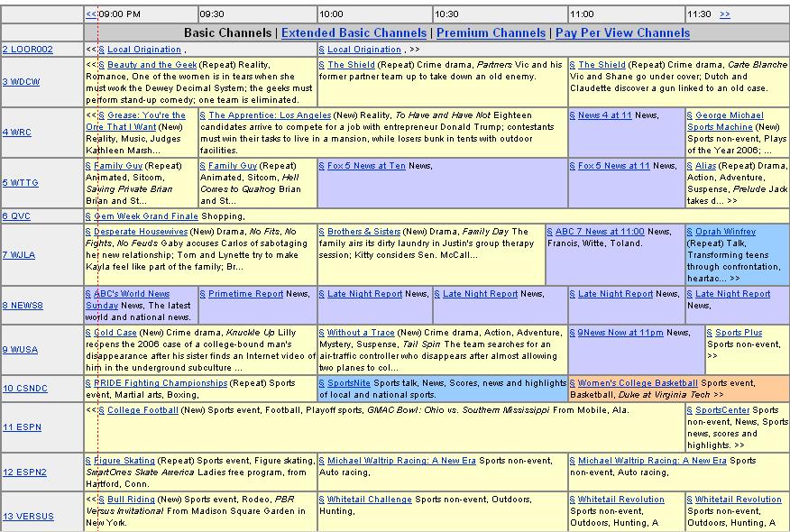Open channel 5 WTTG
Screen dimensions: 790x532
tap(21, 183)
